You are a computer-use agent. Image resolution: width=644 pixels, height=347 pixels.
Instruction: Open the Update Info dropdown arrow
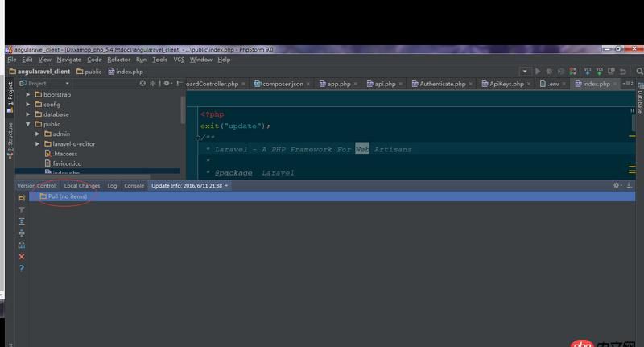(226, 186)
